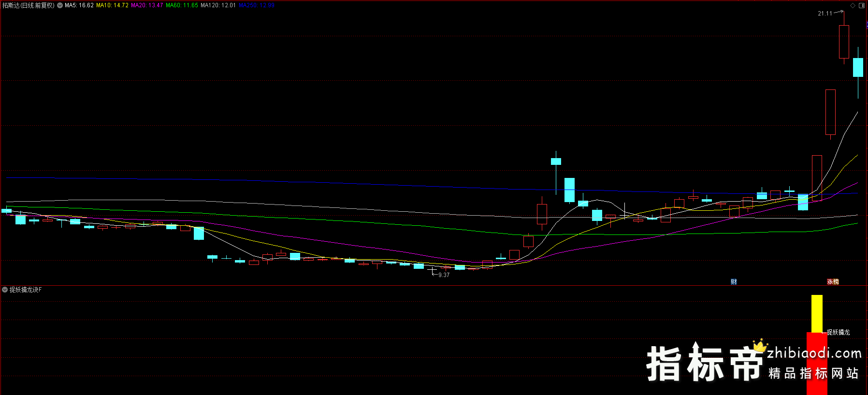Open the 榜 ranking event marker
The height and width of the screenshot is (395, 868).
pos(836,282)
